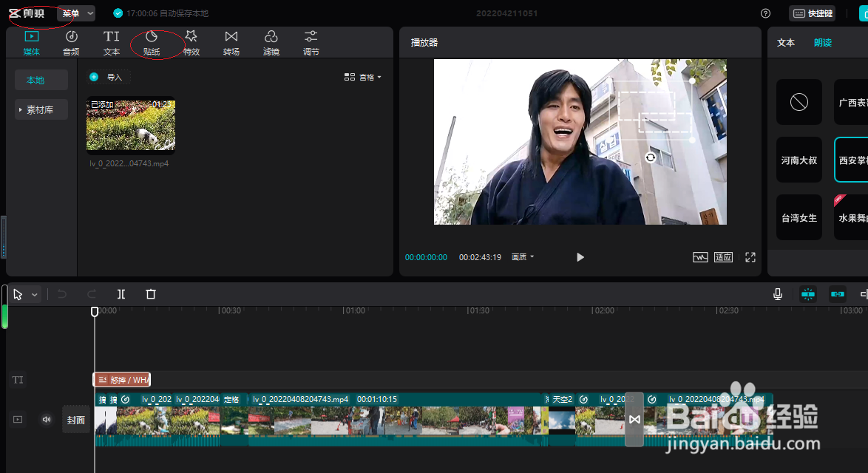This screenshot has height=473, width=868.
Task: Switch to the 朗读 tab
Action: click(822, 42)
